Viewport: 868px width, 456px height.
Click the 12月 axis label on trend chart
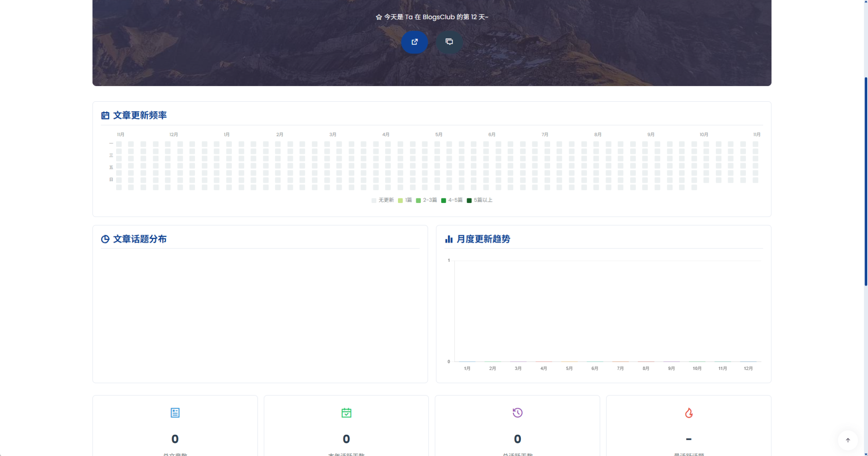pyautogui.click(x=748, y=368)
